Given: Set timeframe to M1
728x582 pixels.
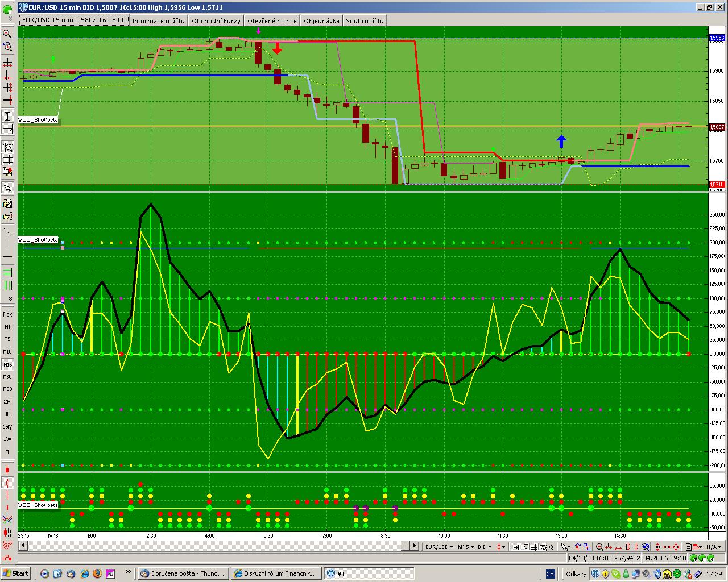Looking at the screenshot, I should coord(7,327).
